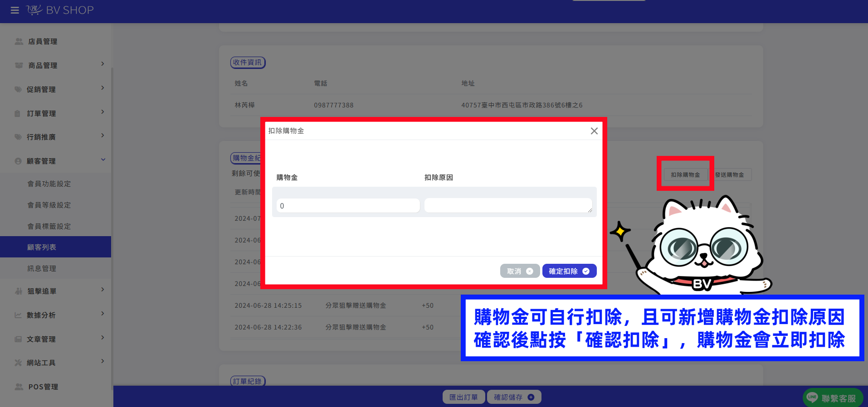Confirm with the 確定扣除 button
The width and height of the screenshot is (868, 407).
[x=569, y=271]
